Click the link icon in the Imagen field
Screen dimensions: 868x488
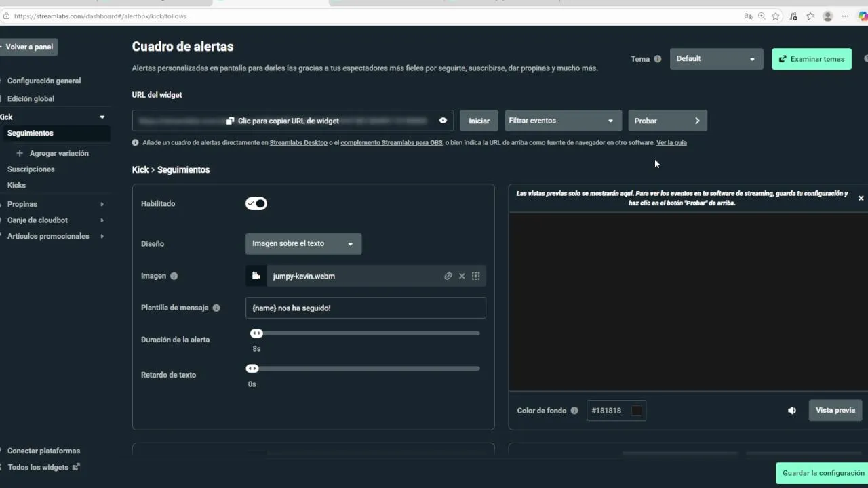click(x=448, y=276)
